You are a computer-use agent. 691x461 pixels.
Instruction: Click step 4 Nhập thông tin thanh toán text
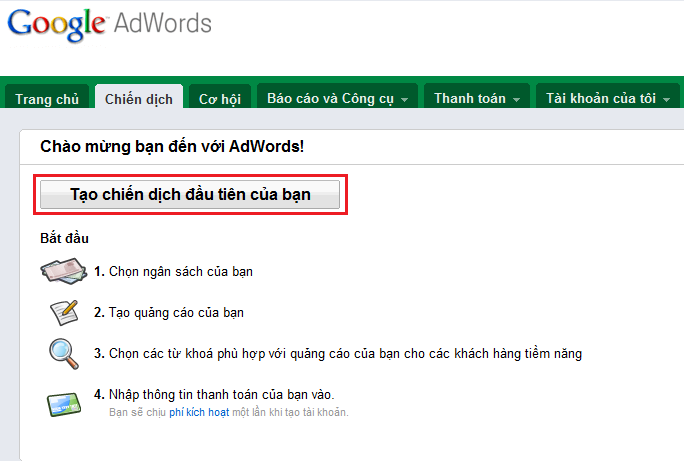click(214, 394)
